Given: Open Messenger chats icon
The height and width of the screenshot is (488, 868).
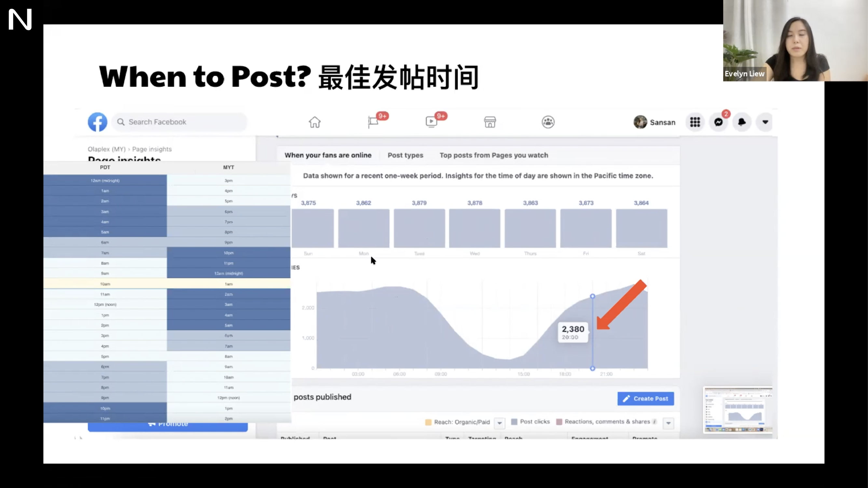Looking at the screenshot, I should [718, 122].
